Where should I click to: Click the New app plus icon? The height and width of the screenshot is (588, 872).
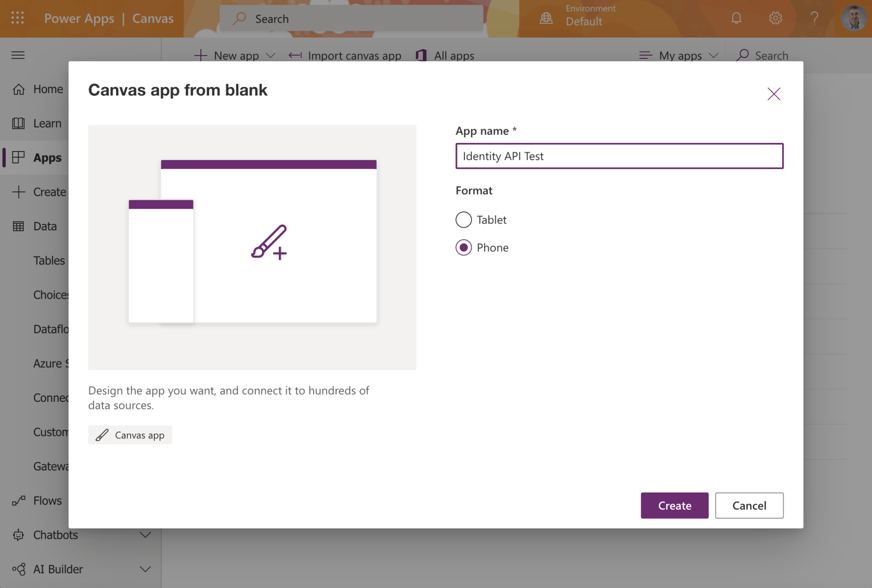(201, 56)
